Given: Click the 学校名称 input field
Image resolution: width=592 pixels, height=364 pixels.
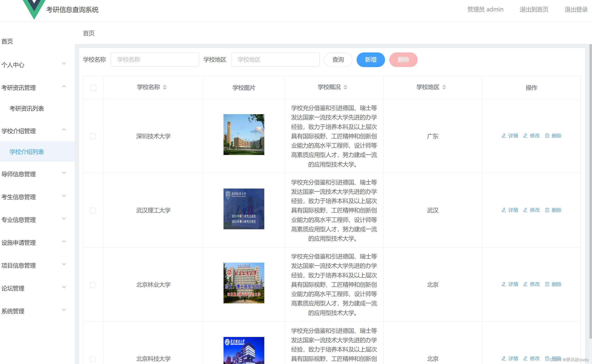Looking at the screenshot, I should tap(155, 59).
